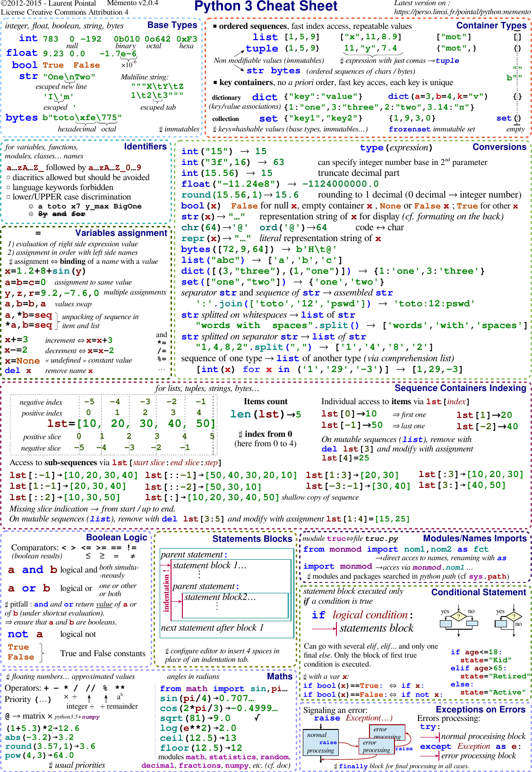The image size is (532, 772).
Task: Click the 'del x' statement
Action: pos(18,371)
